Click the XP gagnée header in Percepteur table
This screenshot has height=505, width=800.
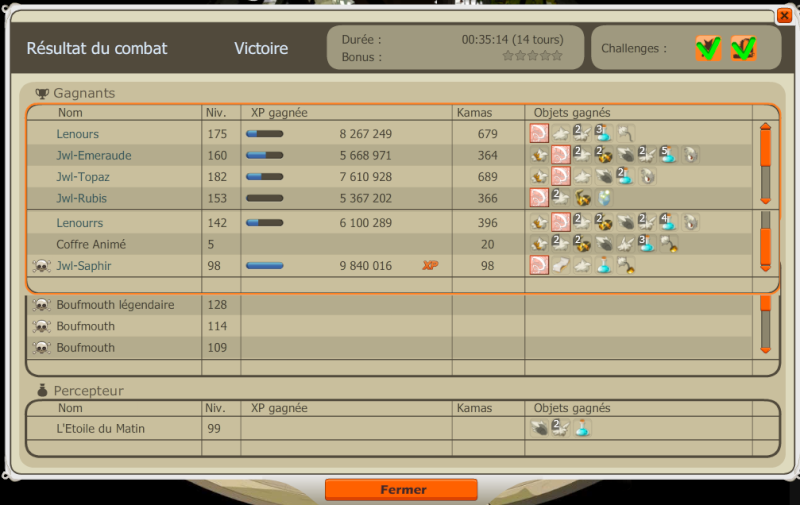(x=279, y=408)
